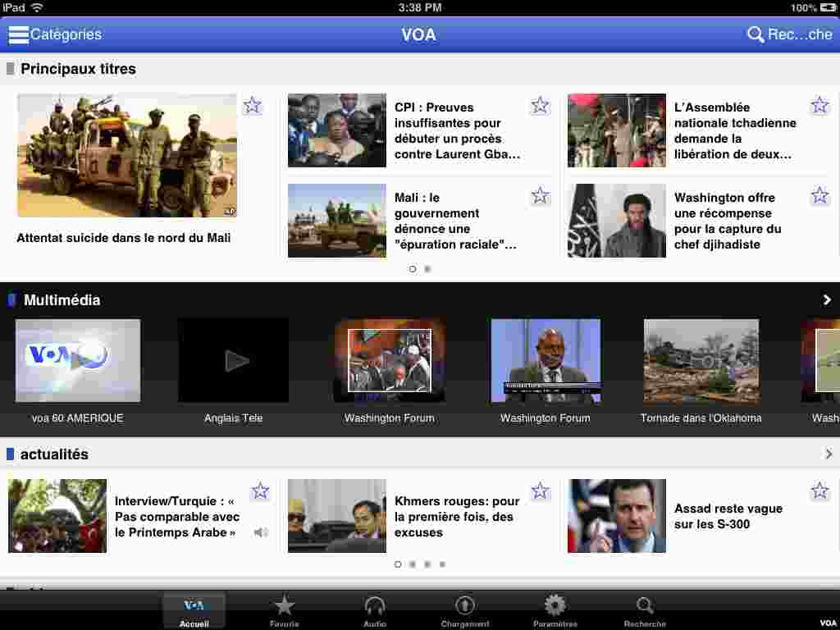Tap the VOA title in header

click(x=419, y=34)
